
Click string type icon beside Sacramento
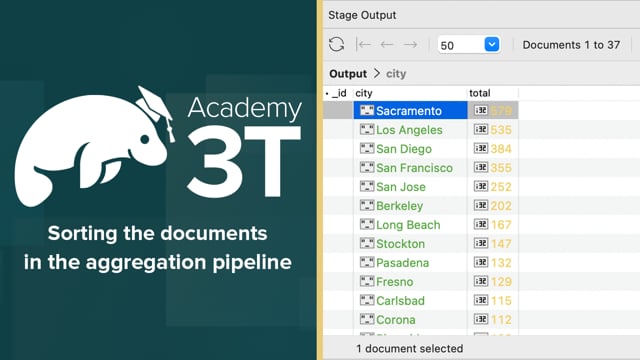point(367,110)
